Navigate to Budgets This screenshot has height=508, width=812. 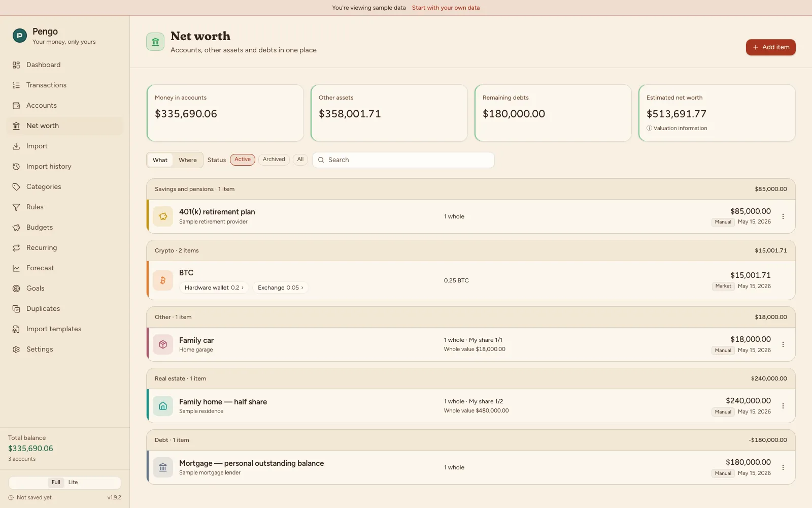(x=65, y=228)
